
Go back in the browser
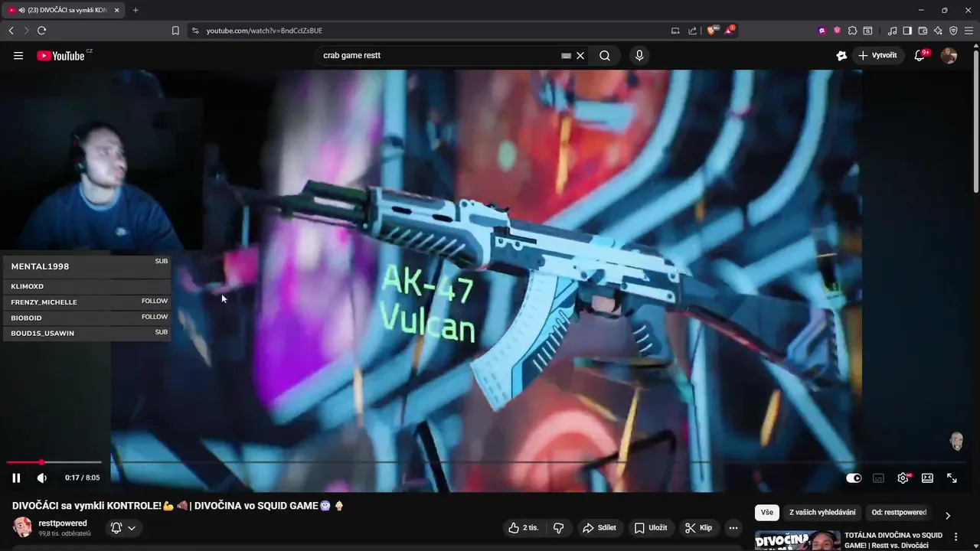(x=11, y=31)
